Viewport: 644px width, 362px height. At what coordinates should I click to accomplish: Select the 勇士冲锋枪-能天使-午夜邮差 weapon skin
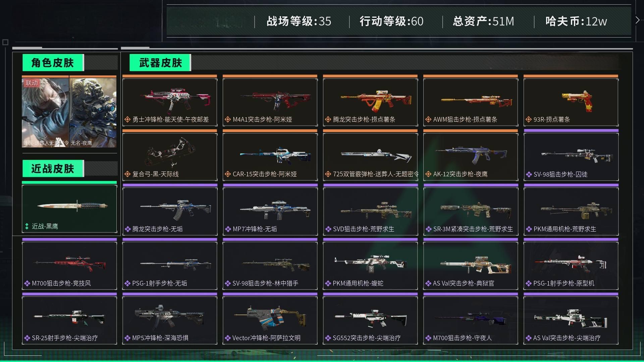170,102
